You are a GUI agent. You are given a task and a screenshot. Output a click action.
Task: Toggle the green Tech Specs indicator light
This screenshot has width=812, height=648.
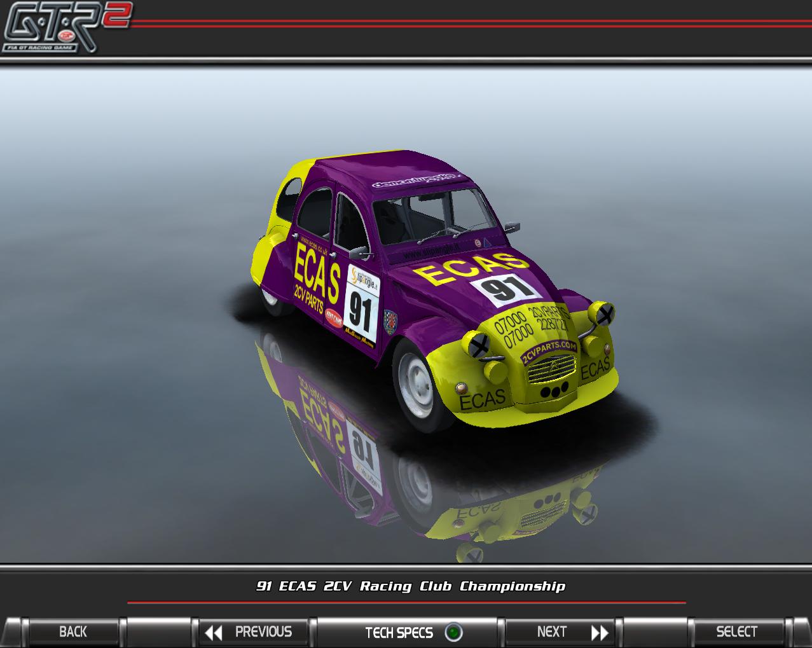(453, 633)
